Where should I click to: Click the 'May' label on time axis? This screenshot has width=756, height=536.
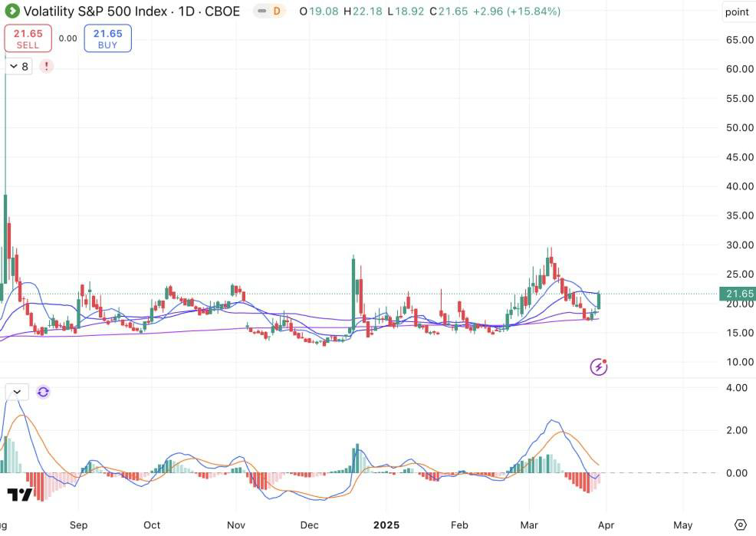click(682, 525)
